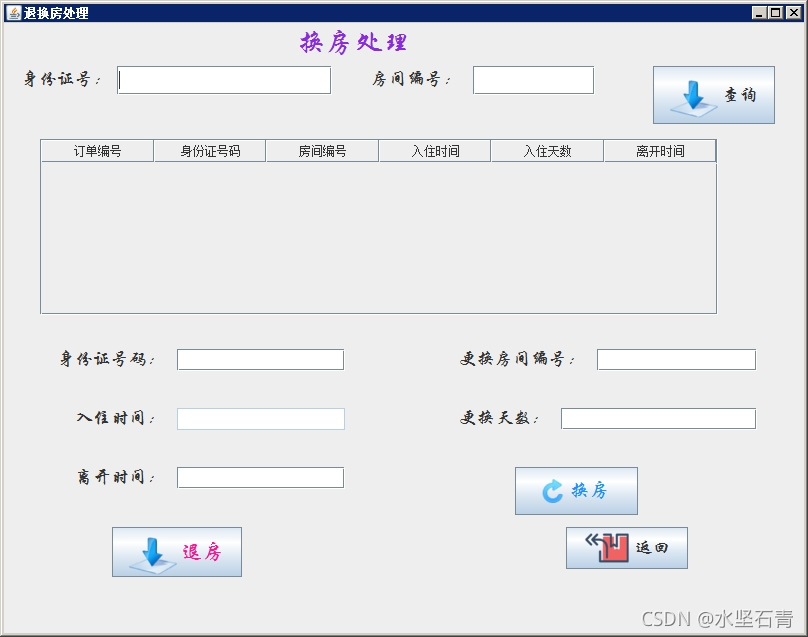Click the 身份证号码 column header
808x637 pixels.
pyautogui.click(x=210, y=151)
